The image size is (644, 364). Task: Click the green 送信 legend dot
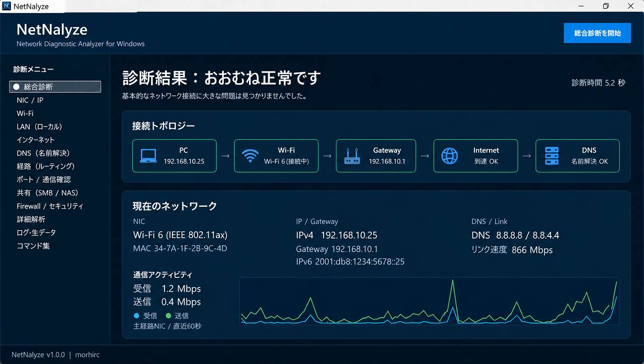(x=168, y=316)
